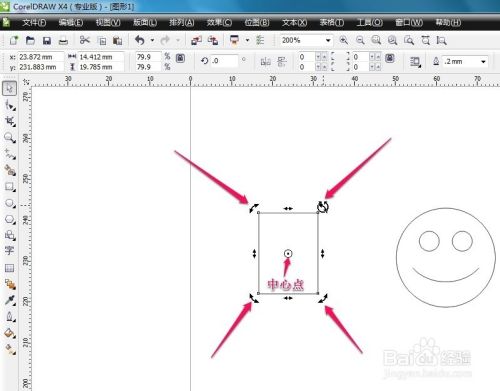Cut selection with the scissors icon

pos(85,40)
